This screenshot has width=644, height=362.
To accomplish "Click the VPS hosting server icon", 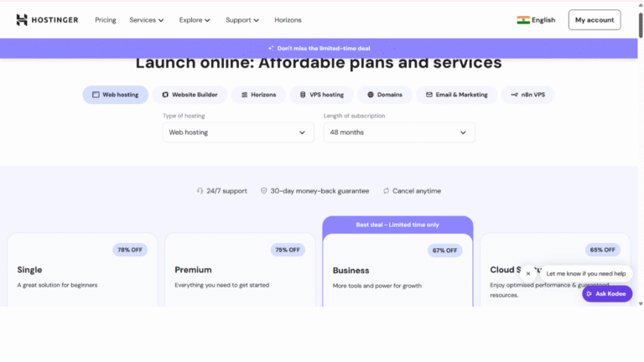I will click(303, 95).
